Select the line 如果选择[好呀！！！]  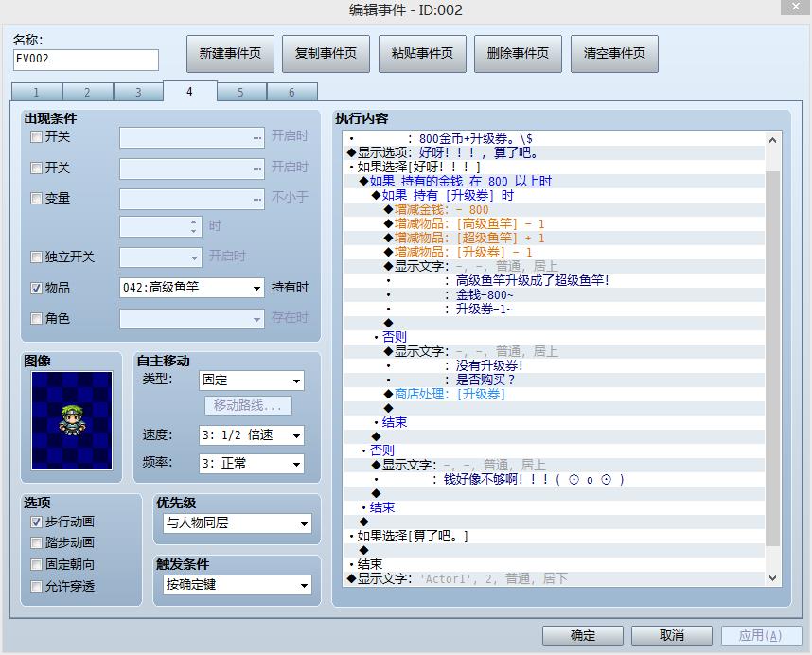click(x=554, y=167)
